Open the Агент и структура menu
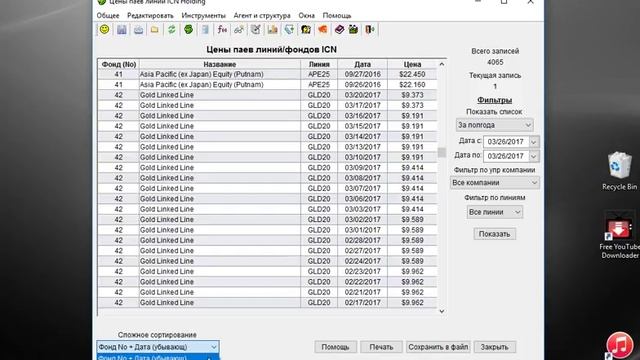The image size is (640, 360). coord(262,16)
